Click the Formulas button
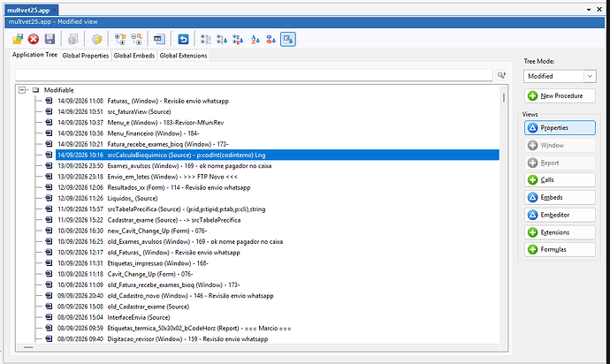Image resolution: width=610 pixels, height=364 pixels. (560, 249)
